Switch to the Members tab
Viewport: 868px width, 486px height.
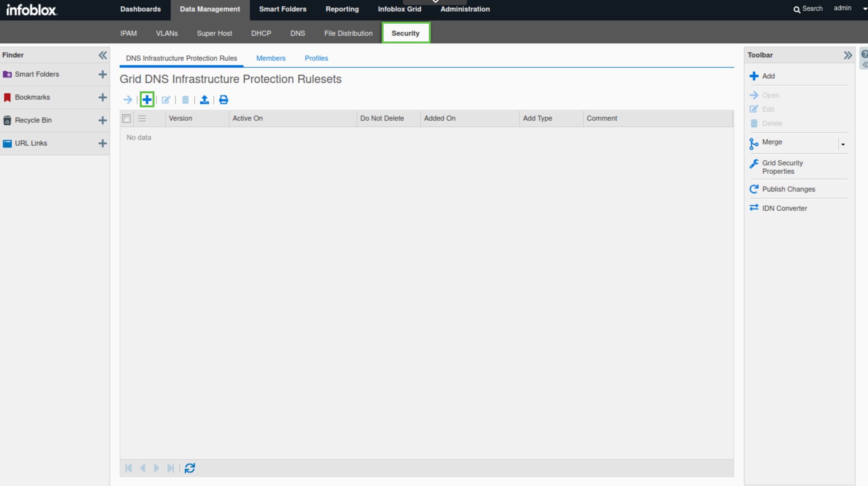coord(271,58)
